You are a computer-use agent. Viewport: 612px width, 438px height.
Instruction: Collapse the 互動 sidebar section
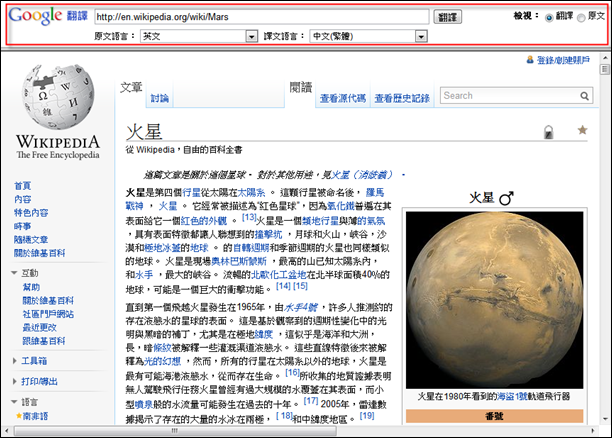click(x=14, y=272)
